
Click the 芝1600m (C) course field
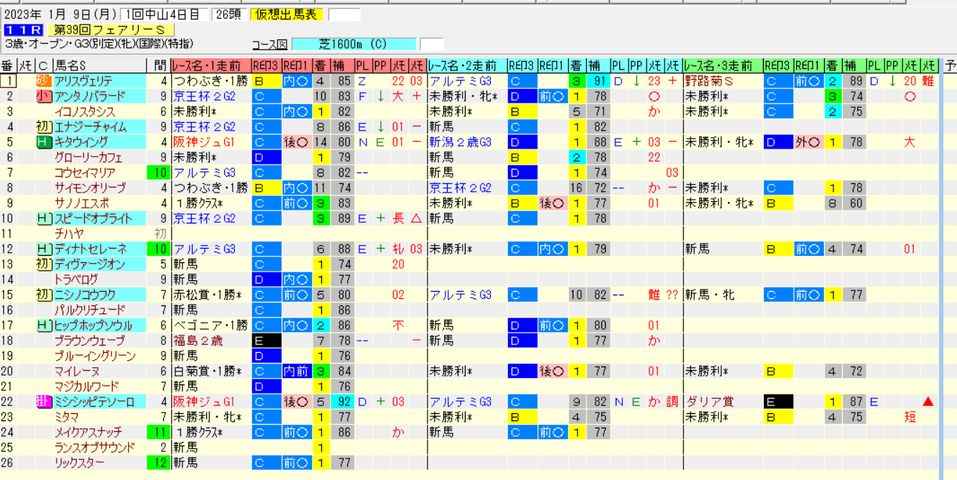tap(354, 44)
